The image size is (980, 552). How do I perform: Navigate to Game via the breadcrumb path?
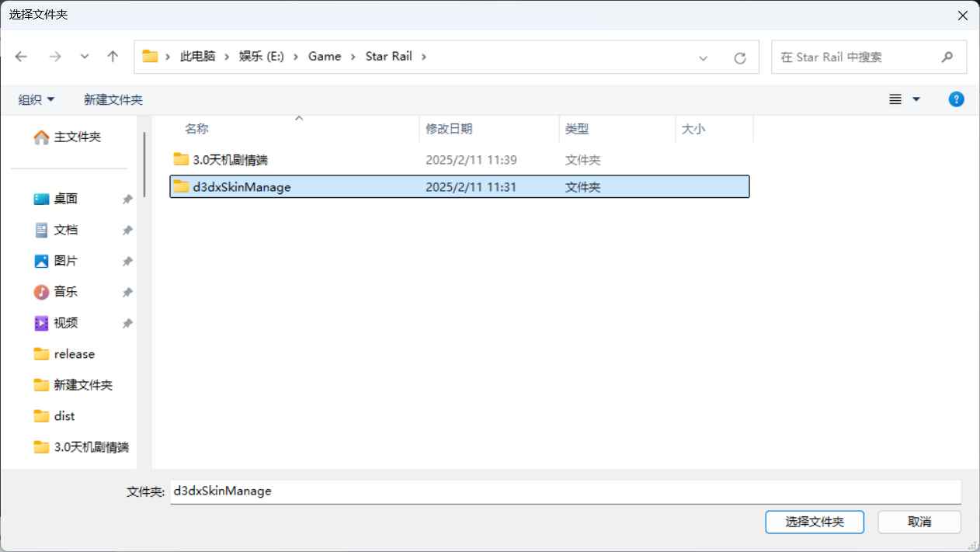click(x=325, y=56)
